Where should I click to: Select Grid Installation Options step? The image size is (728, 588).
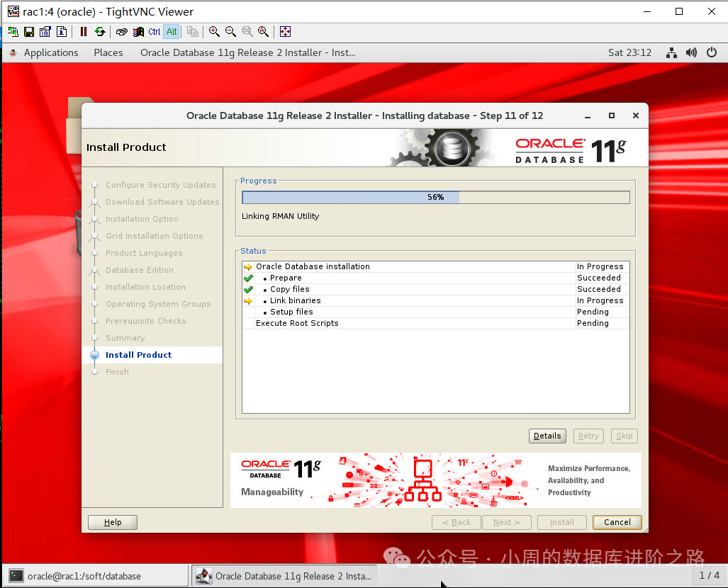point(154,236)
